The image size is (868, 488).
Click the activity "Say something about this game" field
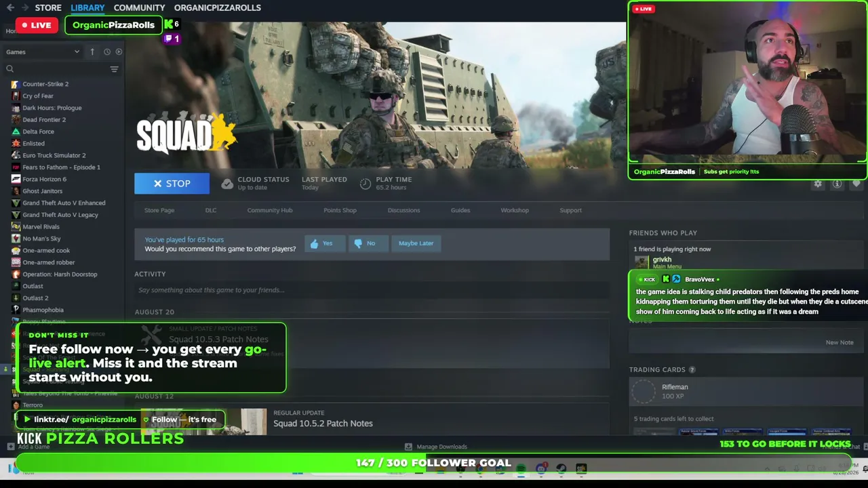372,290
